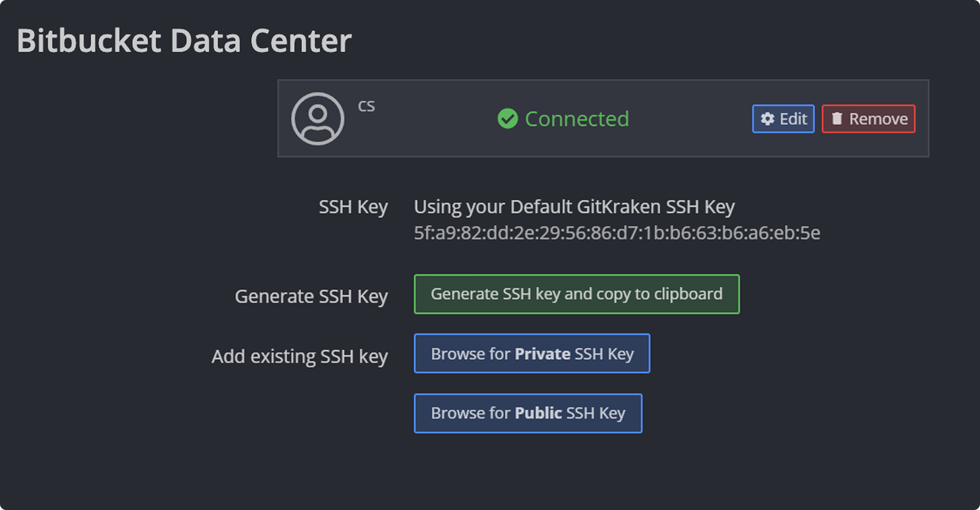Generate SSH key and copy to clipboard
This screenshot has height=510, width=980.
click(576, 294)
